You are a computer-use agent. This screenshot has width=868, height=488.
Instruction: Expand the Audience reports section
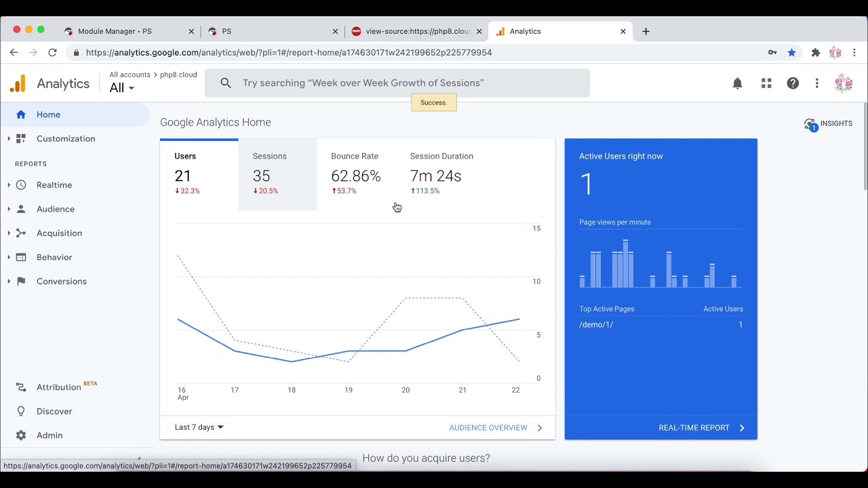point(9,209)
